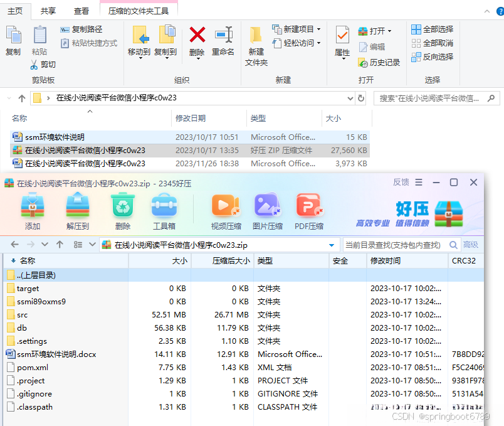Click the Explorer up-directory arrow

click(22, 99)
